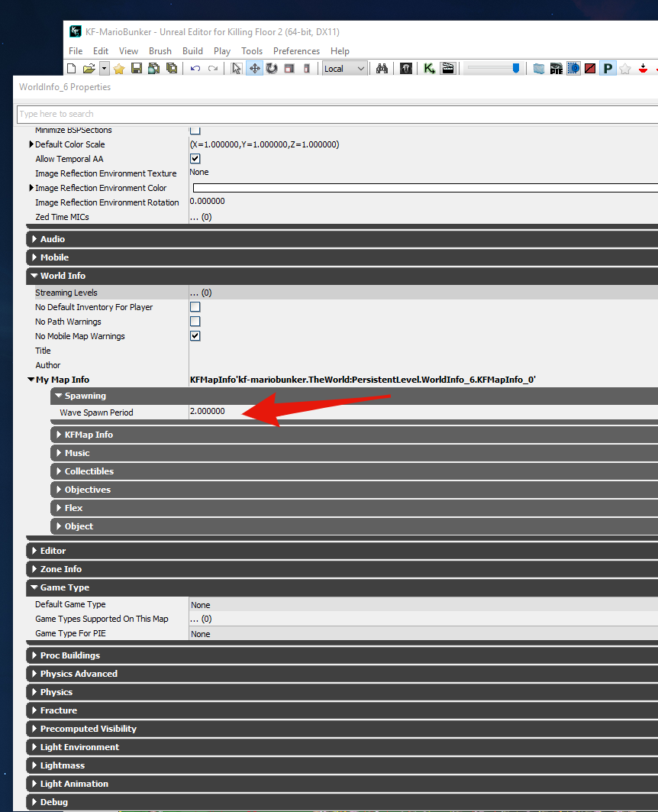Expand the Lightmass category
The height and width of the screenshot is (812, 658).
click(34, 765)
